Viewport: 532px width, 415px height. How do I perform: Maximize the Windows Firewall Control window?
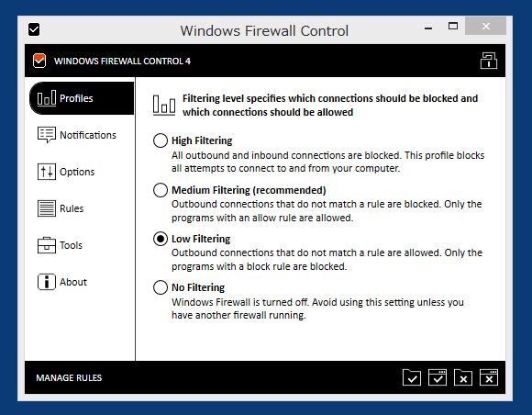click(453, 26)
